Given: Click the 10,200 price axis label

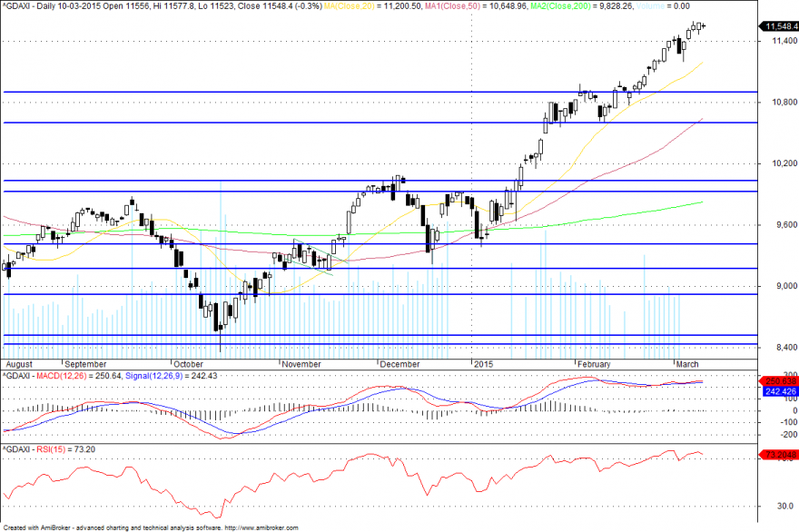Looking at the screenshot, I should point(784,163).
